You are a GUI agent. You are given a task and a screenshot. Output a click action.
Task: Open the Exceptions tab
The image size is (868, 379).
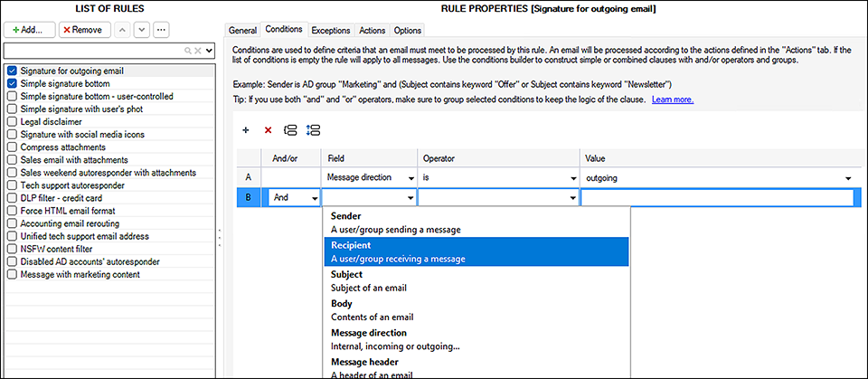coord(331,31)
